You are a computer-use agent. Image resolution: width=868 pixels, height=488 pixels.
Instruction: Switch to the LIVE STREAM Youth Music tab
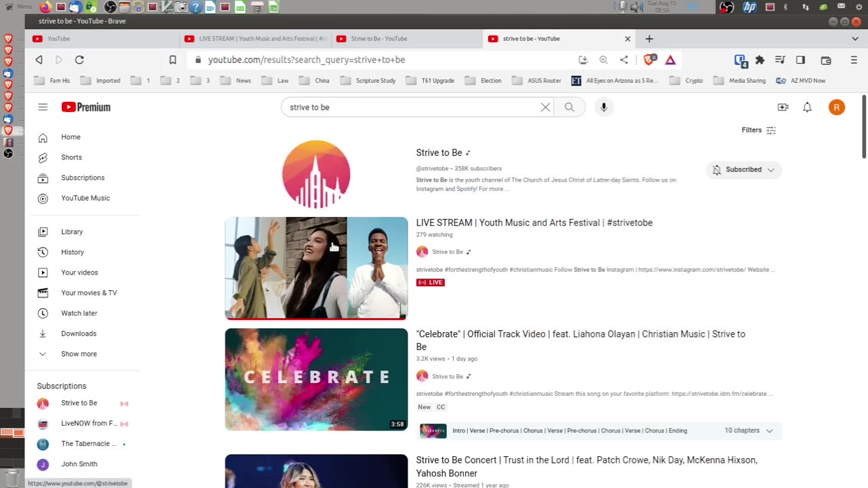click(x=255, y=39)
